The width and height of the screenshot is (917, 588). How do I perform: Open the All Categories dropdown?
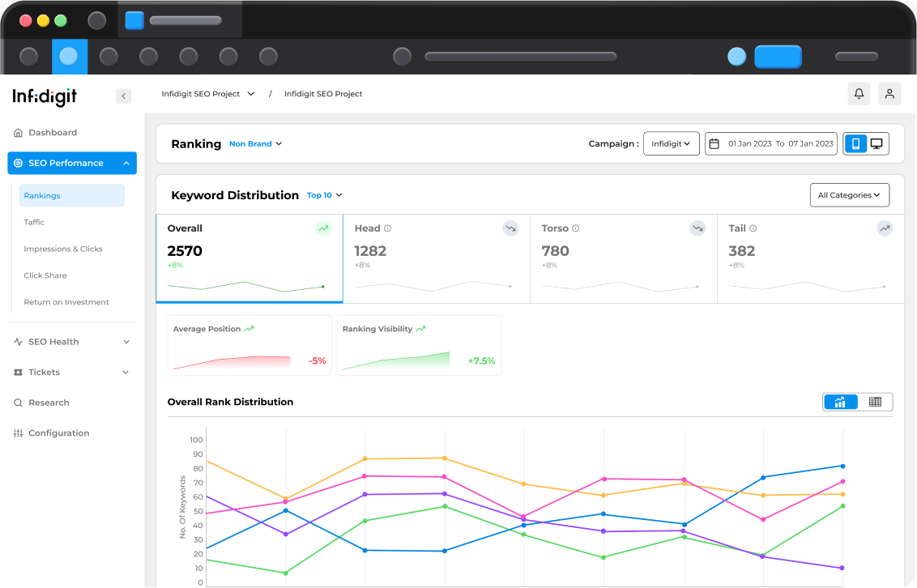(x=849, y=195)
